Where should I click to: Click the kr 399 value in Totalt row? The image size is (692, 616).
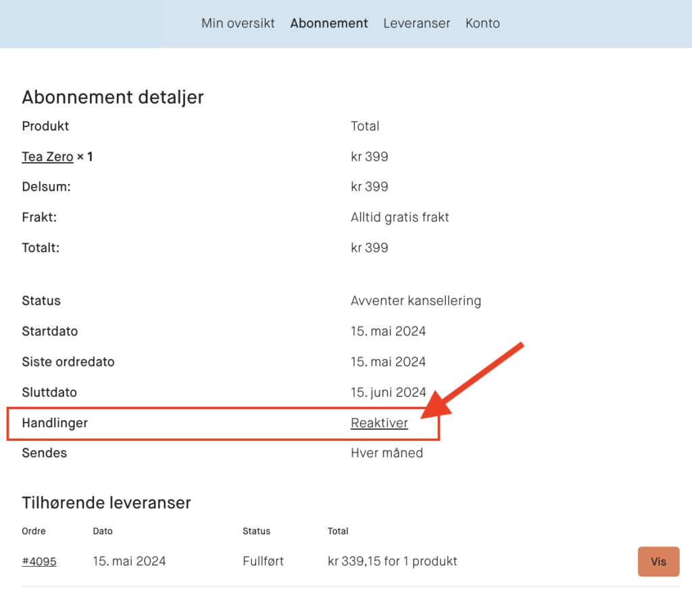(369, 248)
